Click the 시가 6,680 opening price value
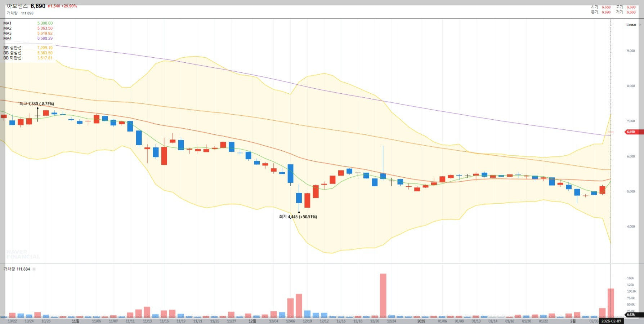644x324 pixels. [x=606, y=7]
